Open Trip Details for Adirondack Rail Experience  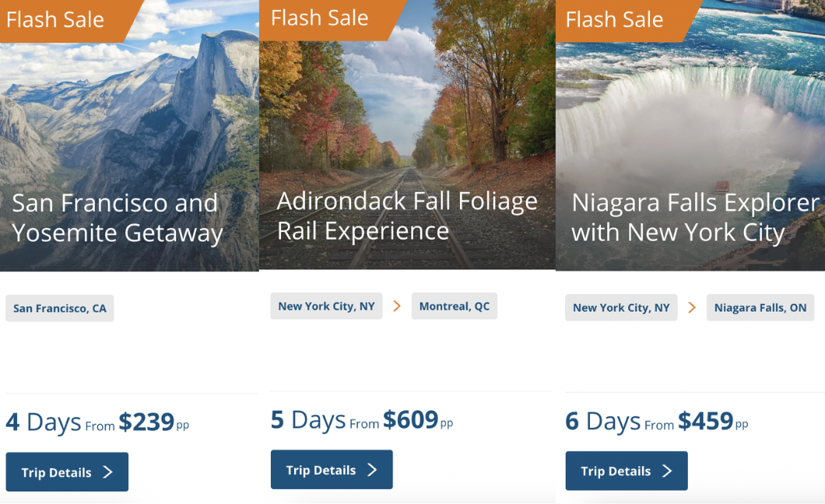(x=332, y=470)
